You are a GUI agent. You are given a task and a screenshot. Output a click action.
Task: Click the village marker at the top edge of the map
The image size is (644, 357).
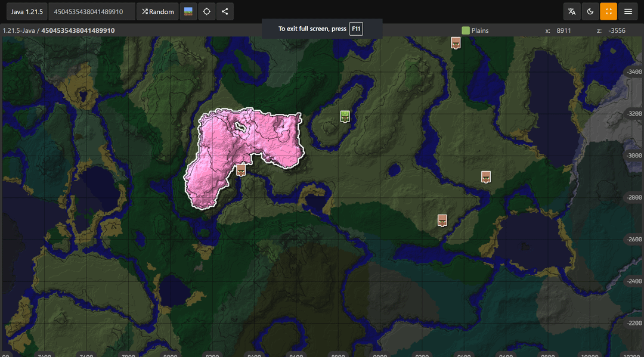click(456, 42)
